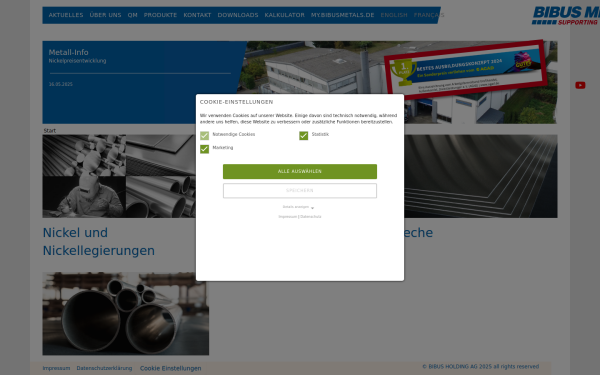Click the Bestes Ausbildungskonzept 2024 award banner
The height and width of the screenshot is (375, 600).
466,69
